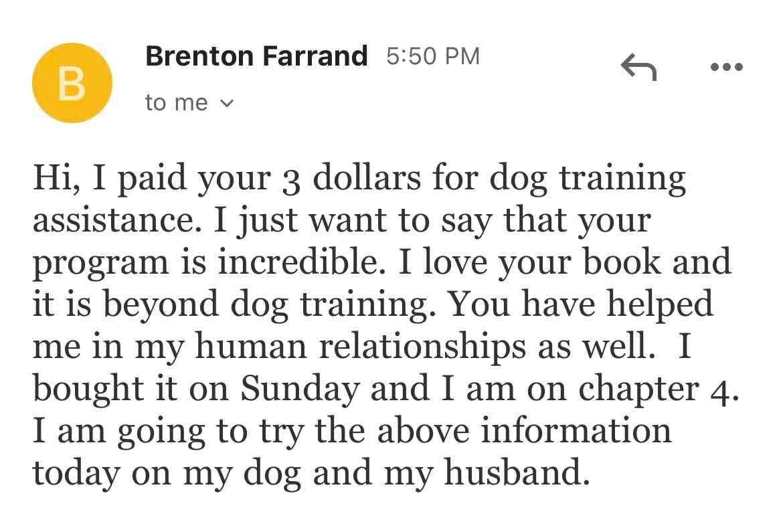Expand recipient details chevron beside 'to me'
The height and width of the screenshot is (532, 783).
coord(227,104)
